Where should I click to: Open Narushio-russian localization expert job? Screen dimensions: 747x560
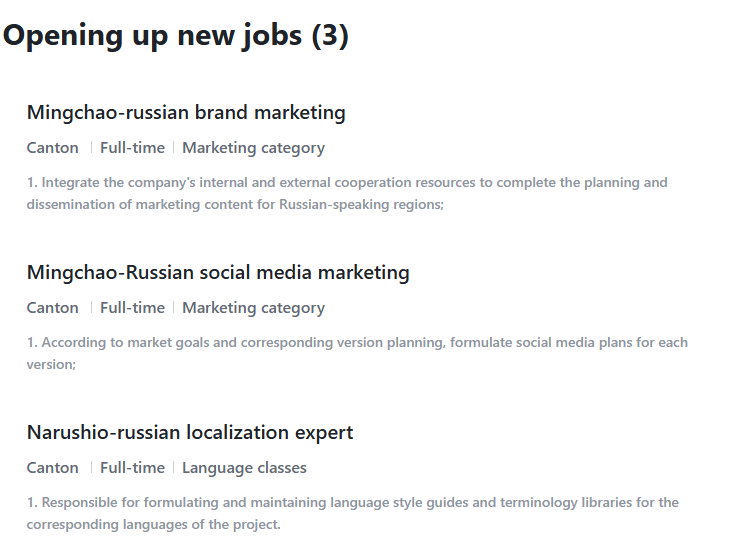coord(190,433)
